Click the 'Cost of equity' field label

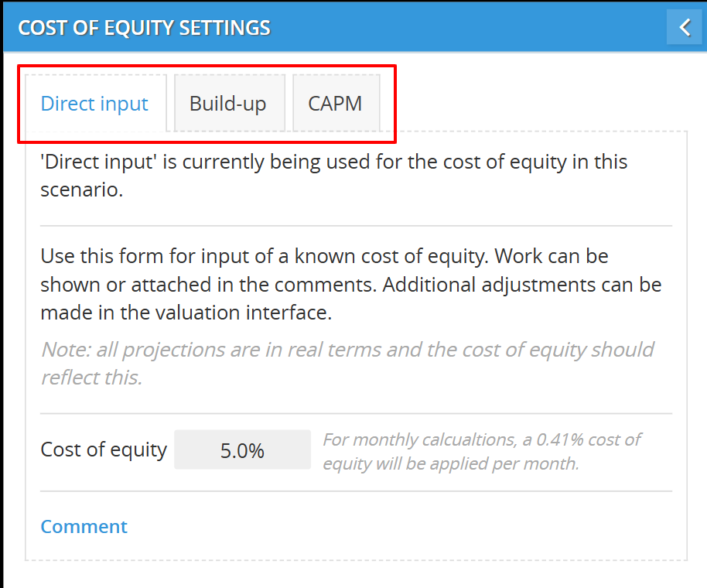click(x=103, y=450)
